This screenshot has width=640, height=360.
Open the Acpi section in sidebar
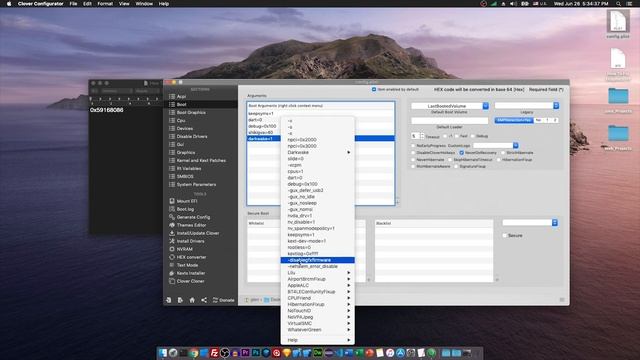click(x=181, y=97)
